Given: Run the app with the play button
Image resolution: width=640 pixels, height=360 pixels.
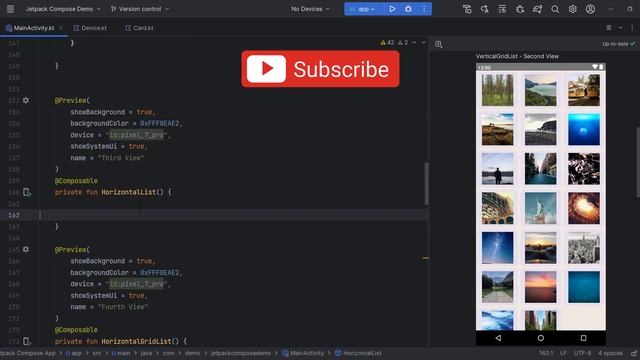Looking at the screenshot, I should pos(392,9).
